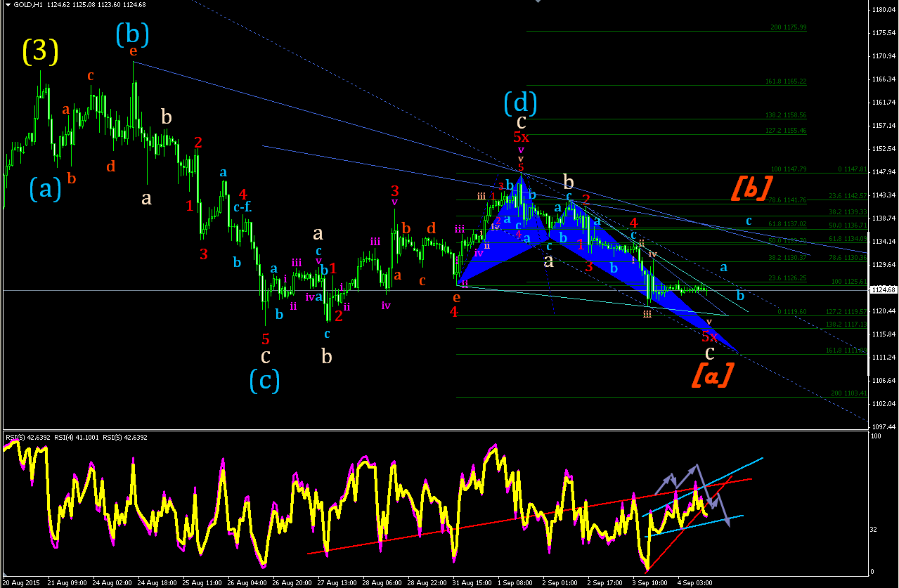Click the chart shift marker on top edge

pos(539,1)
